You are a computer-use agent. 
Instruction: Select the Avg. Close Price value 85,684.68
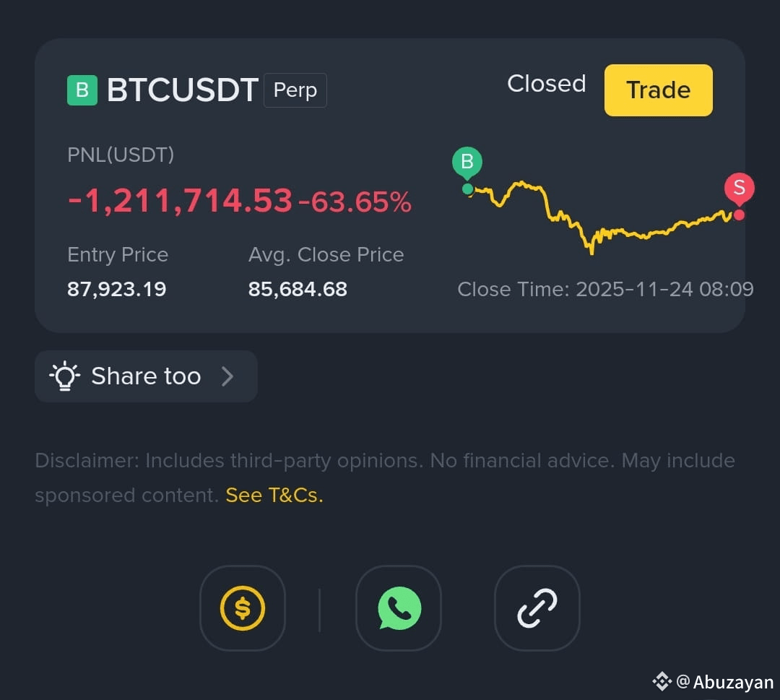298,289
